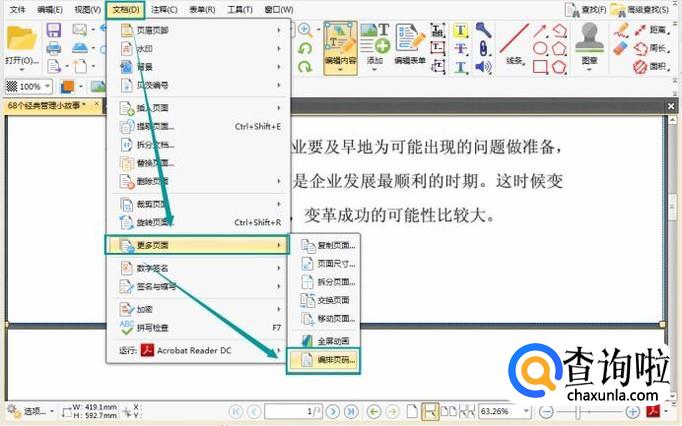Select the sound annotation speaker tool
Screen dimensions: 682x426
click(x=483, y=67)
